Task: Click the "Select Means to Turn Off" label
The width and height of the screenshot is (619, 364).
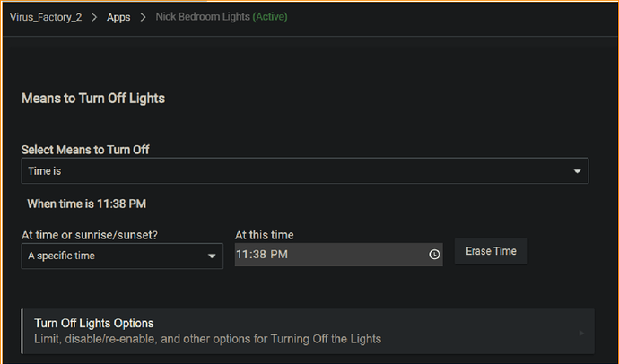Action: pyautogui.click(x=85, y=150)
